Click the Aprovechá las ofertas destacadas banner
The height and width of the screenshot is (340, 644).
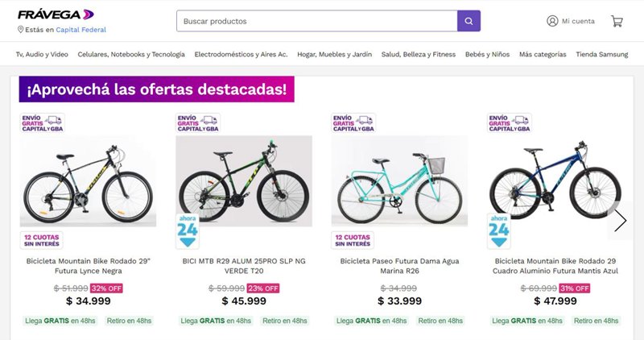(x=157, y=89)
